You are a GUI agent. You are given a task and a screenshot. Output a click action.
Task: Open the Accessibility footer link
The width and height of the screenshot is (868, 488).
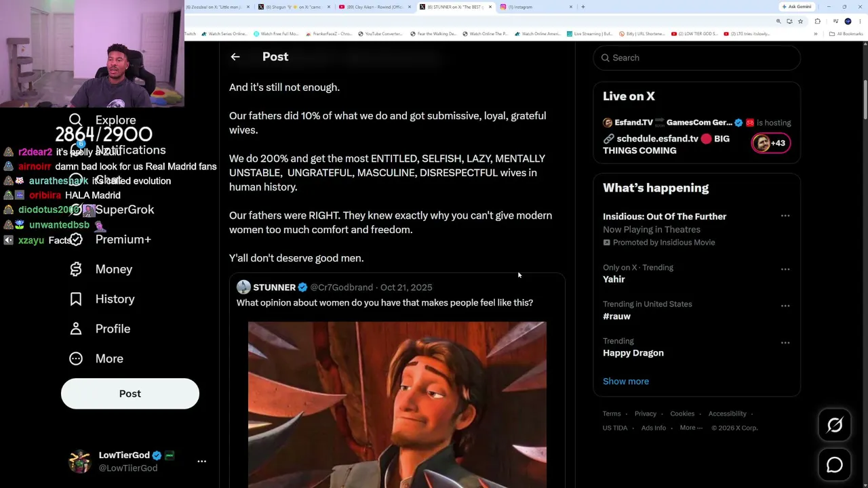tap(728, 413)
